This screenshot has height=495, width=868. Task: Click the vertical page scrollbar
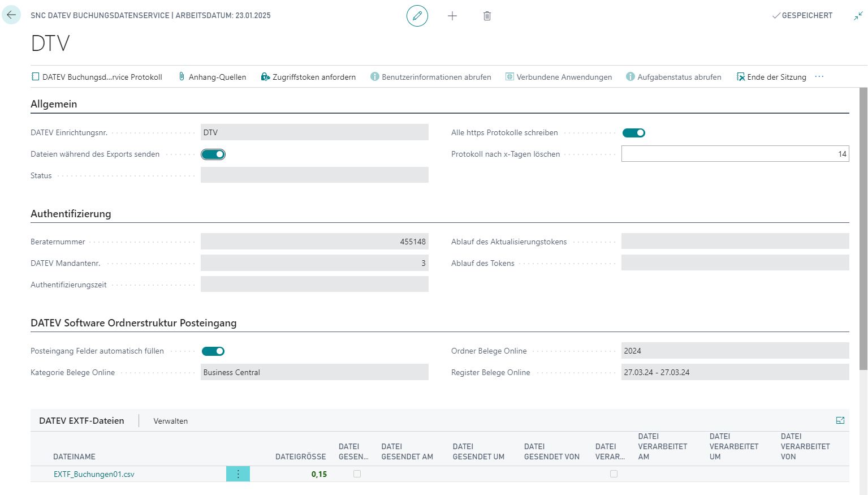[863, 226]
